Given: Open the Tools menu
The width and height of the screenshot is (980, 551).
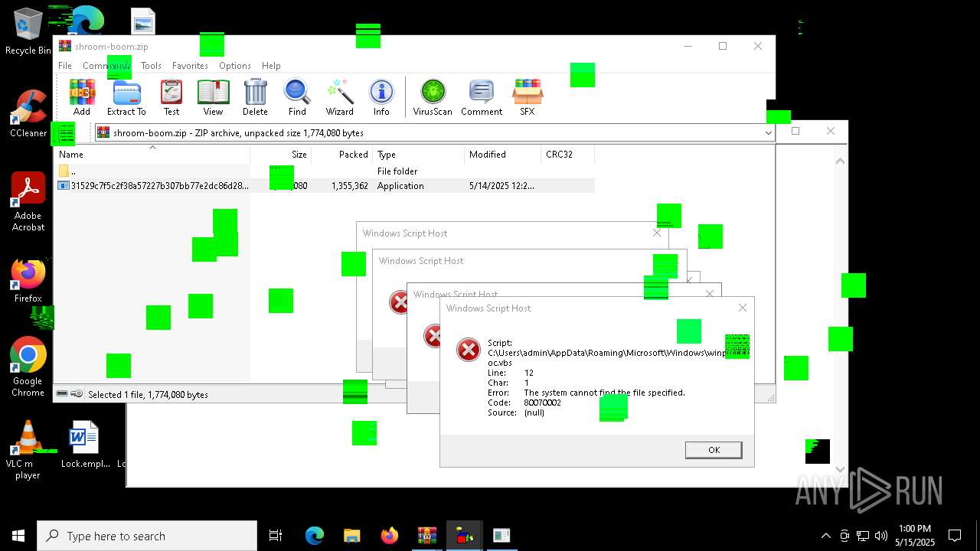Looking at the screenshot, I should point(151,66).
